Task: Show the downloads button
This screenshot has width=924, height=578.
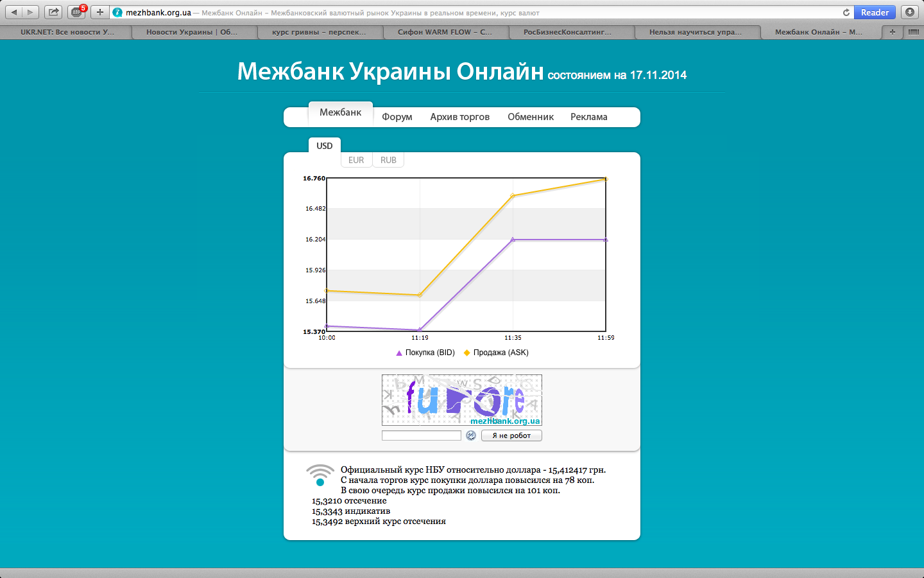Action: [x=910, y=12]
